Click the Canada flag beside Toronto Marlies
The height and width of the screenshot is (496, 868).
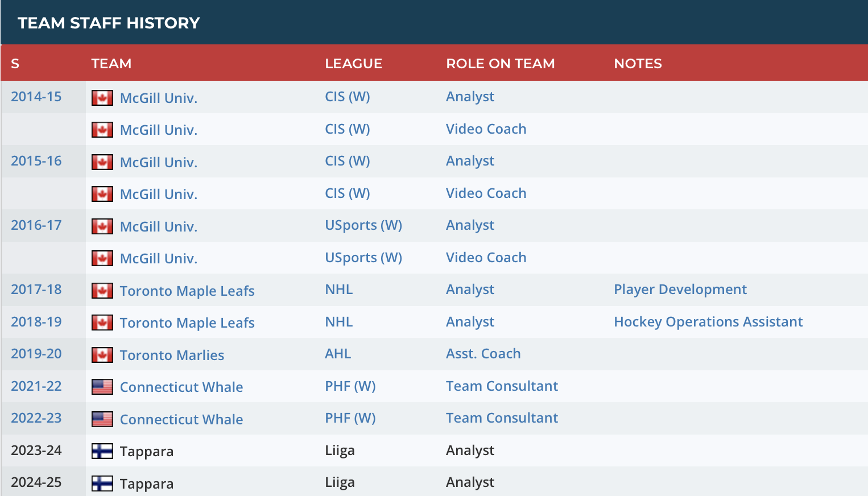[102, 355]
